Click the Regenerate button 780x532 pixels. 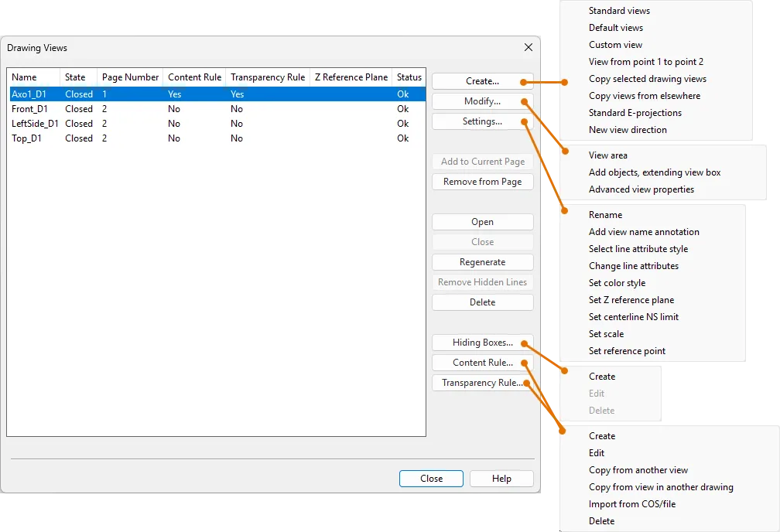(x=483, y=262)
